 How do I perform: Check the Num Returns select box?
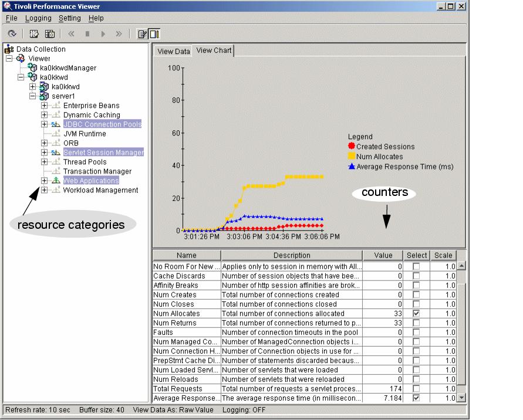click(x=416, y=323)
